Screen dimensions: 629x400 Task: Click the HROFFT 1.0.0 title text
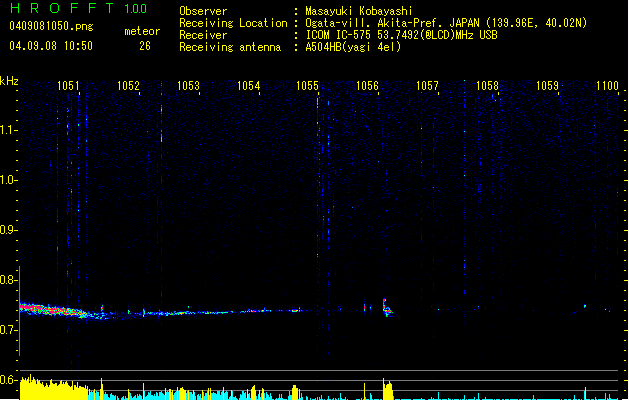tap(79, 8)
